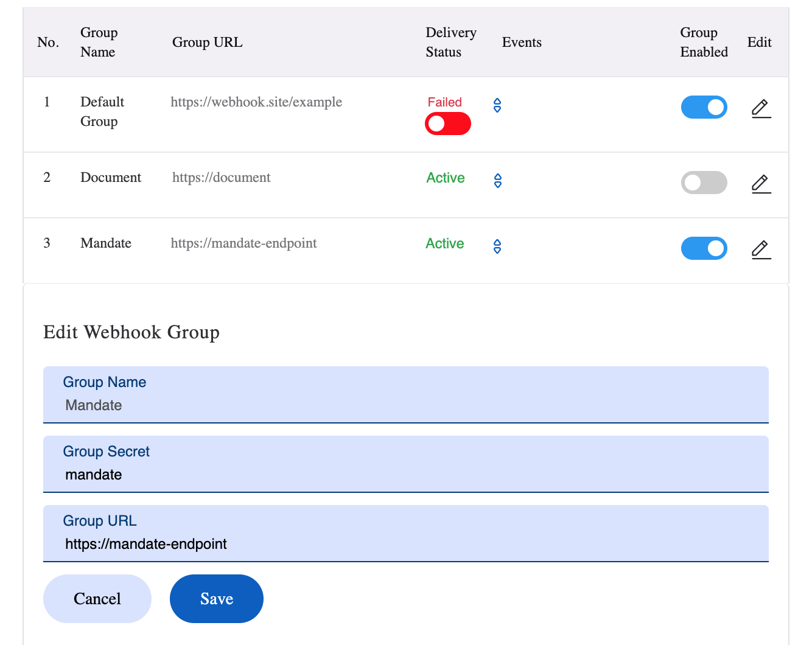Expand the Document group events list
The width and height of the screenshot is (812, 645).
497,181
